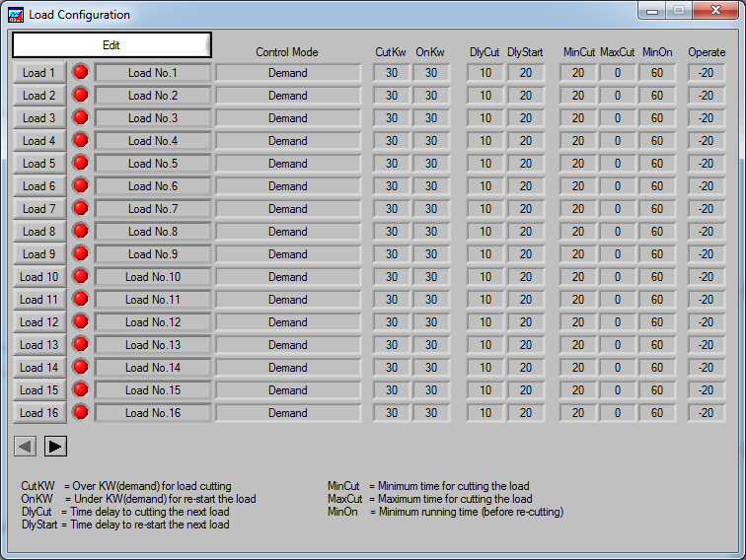The image size is (746, 560).
Task: Click the red status indicator for Load 11
Action: (80, 299)
